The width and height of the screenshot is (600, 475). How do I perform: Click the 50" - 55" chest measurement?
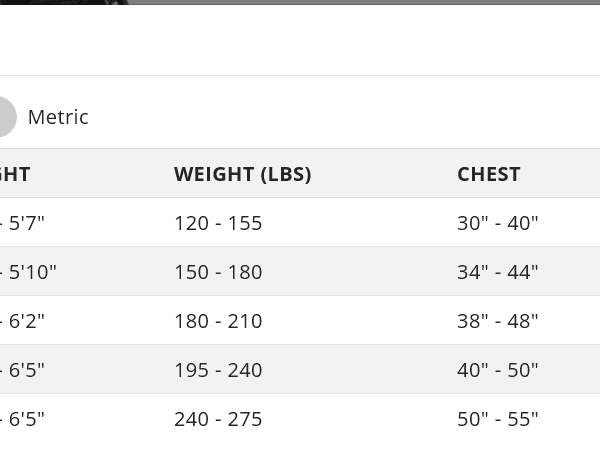pos(498,419)
